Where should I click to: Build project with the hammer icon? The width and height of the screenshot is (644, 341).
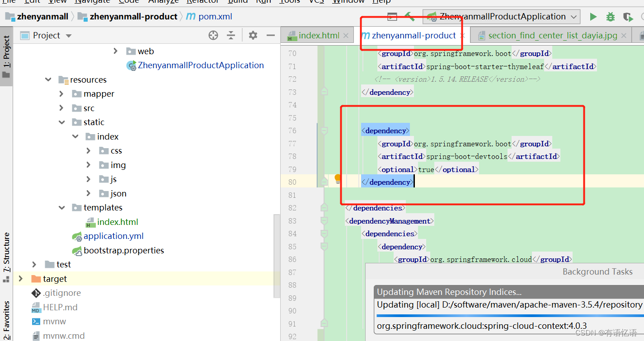409,17
